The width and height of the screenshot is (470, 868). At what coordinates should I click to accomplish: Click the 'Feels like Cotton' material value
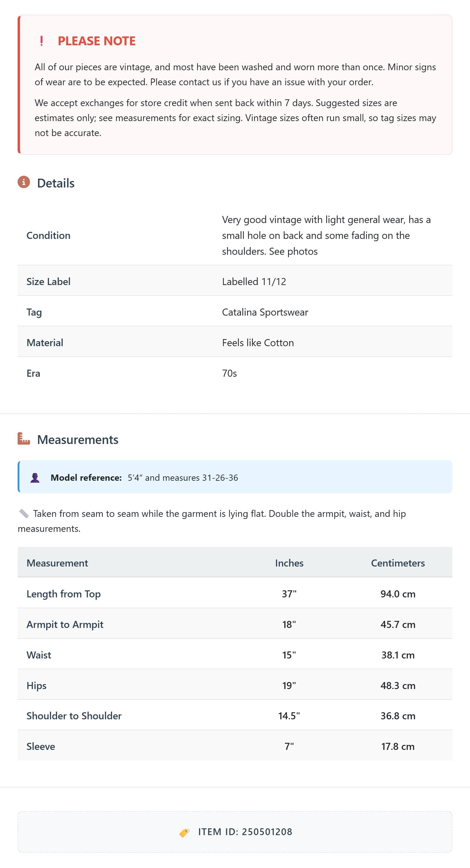point(258,343)
